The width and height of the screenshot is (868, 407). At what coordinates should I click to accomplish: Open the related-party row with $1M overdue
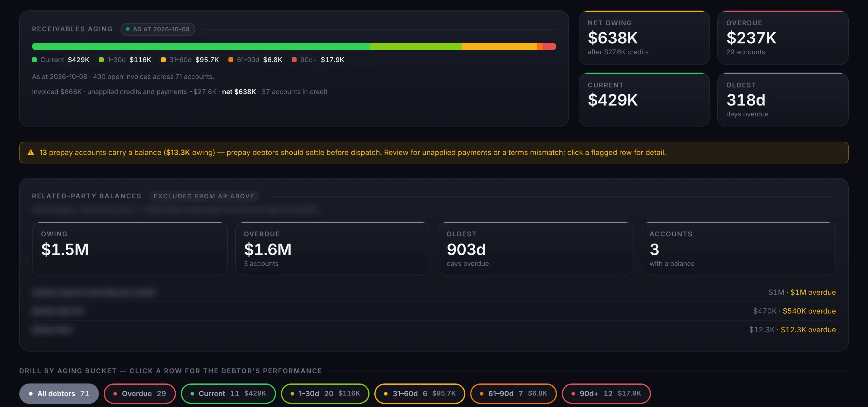tap(434, 292)
